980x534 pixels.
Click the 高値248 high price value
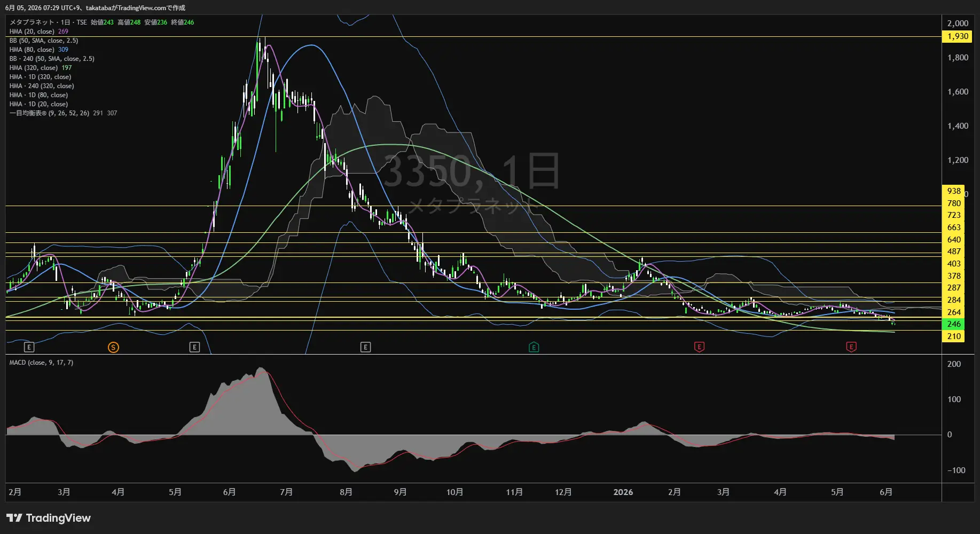click(x=129, y=22)
